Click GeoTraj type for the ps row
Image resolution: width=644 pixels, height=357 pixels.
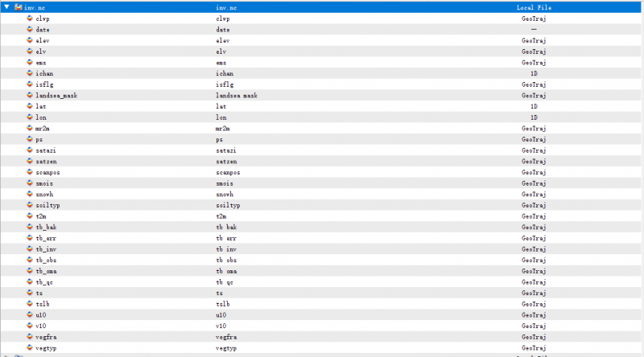534,139
